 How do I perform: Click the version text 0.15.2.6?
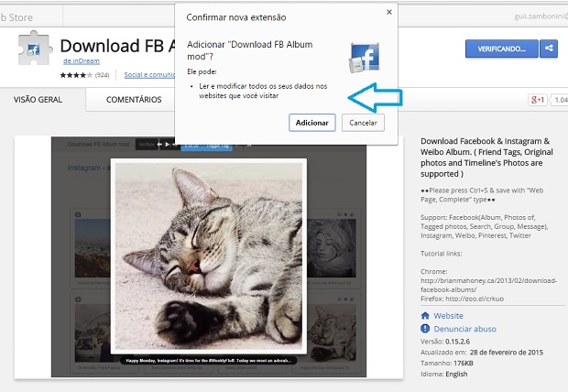click(457, 342)
